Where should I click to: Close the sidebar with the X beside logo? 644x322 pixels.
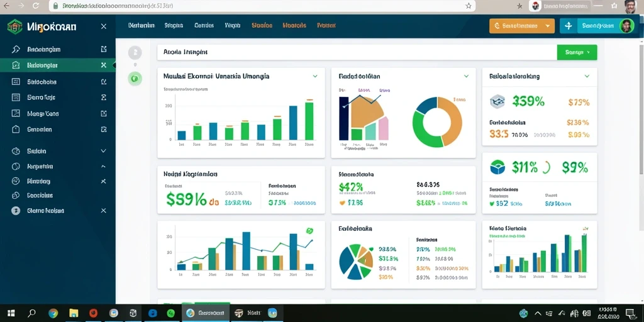tap(104, 26)
